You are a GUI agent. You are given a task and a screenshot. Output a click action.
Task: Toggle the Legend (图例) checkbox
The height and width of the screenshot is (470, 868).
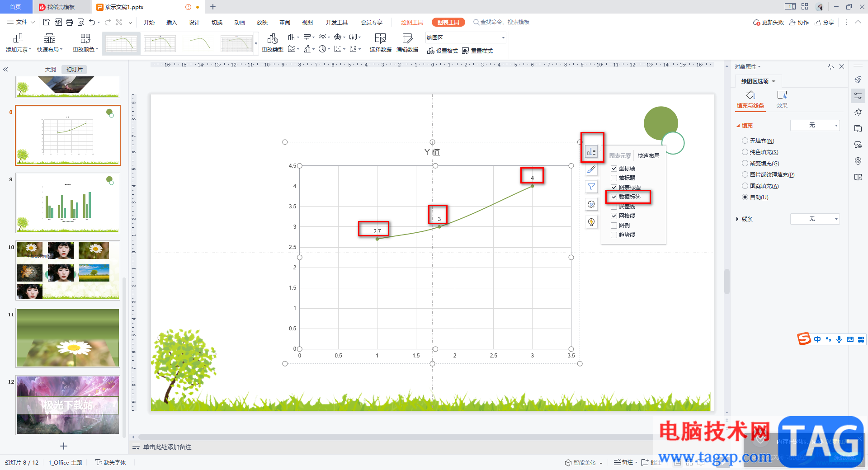click(x=614, y=226)
